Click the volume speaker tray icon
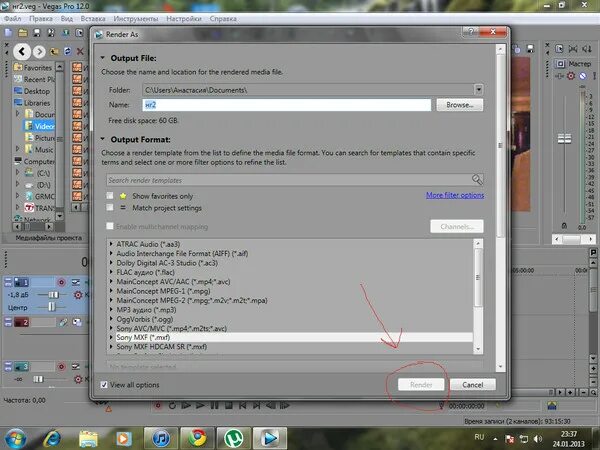 [537, 439]
